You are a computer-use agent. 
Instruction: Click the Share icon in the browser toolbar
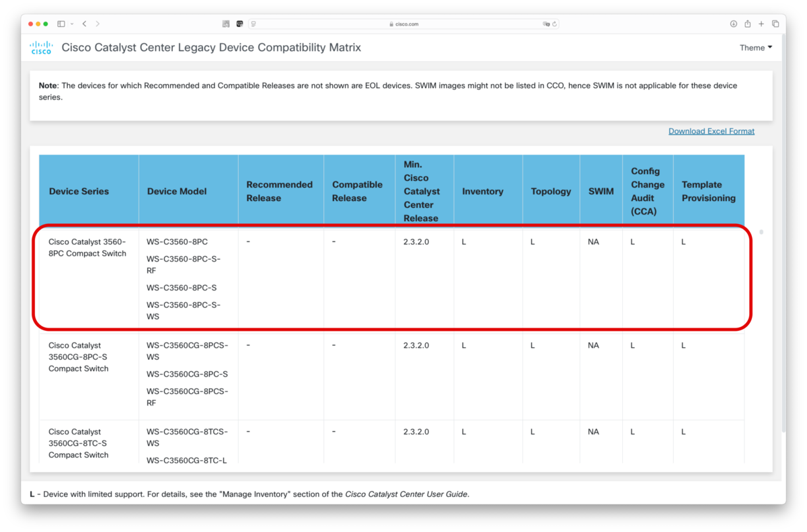click(x=747, y=24)
